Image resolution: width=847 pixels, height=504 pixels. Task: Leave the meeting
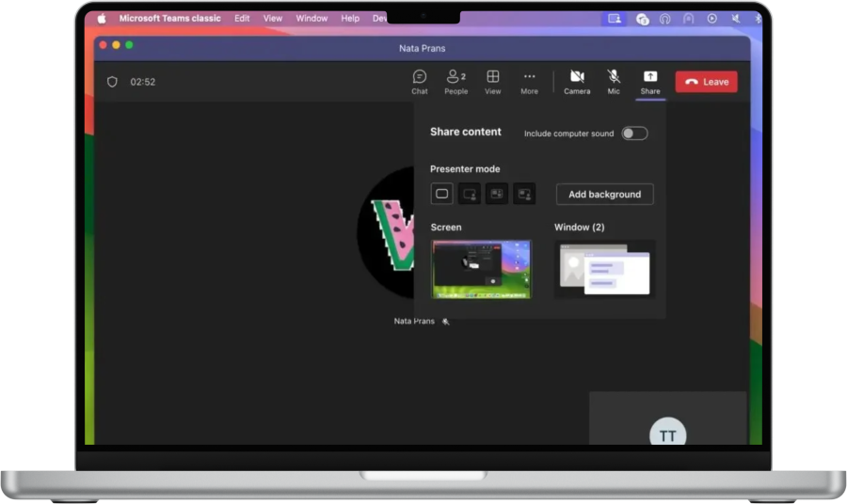[706, 82]
